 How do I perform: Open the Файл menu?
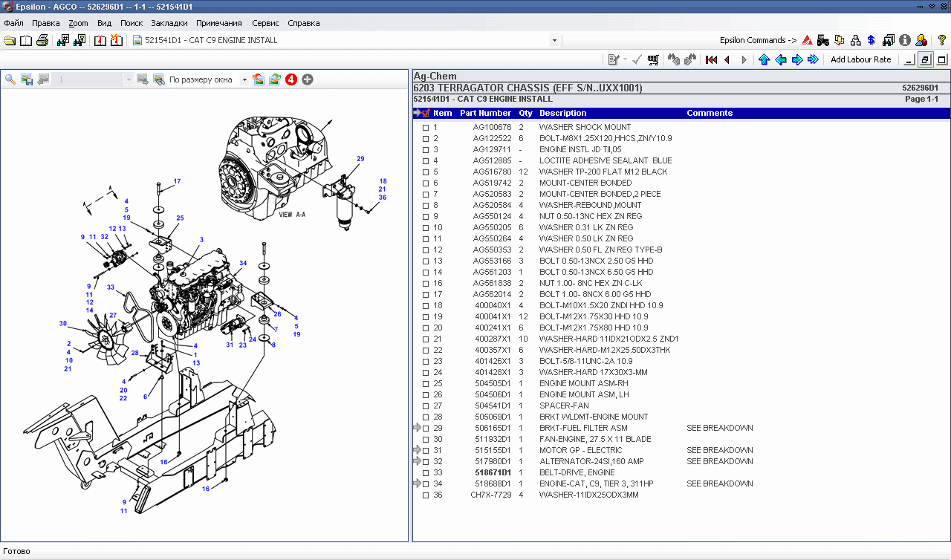coord(13,23)
